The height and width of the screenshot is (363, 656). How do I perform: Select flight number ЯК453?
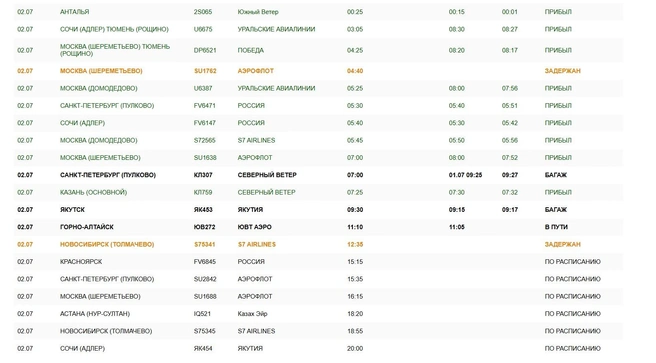pyautogui.click(x=203, y=210)
